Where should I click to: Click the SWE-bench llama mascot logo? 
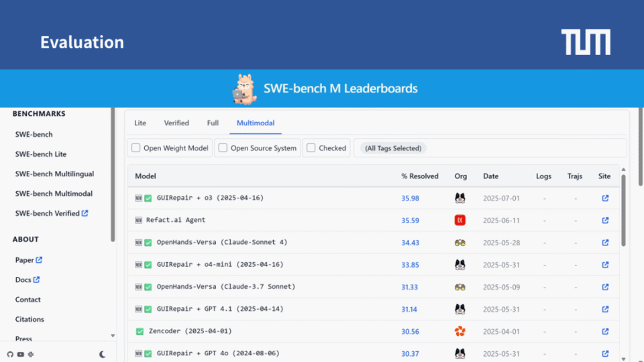(x=244, y=89)
